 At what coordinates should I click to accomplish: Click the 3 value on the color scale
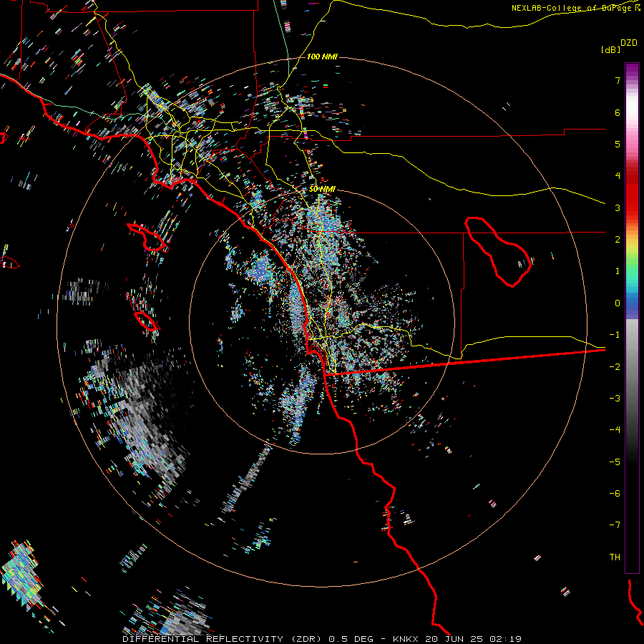pos(618,208)
